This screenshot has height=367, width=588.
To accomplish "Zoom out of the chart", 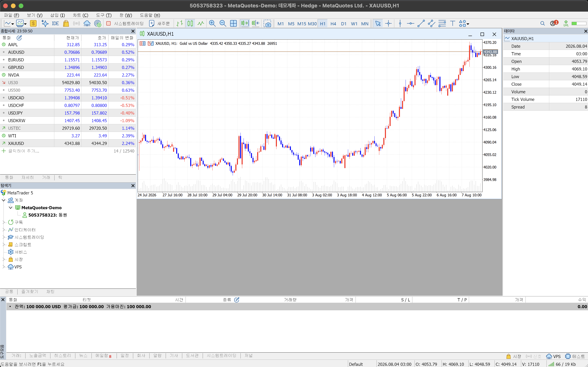I will pos(223,24).
